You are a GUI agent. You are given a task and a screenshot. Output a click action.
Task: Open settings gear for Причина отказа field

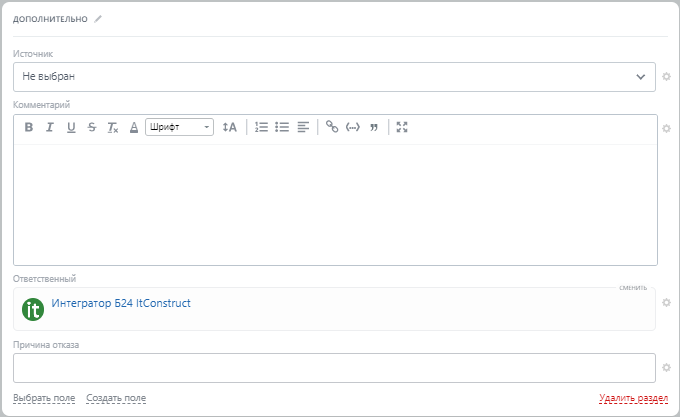[667, 368]
